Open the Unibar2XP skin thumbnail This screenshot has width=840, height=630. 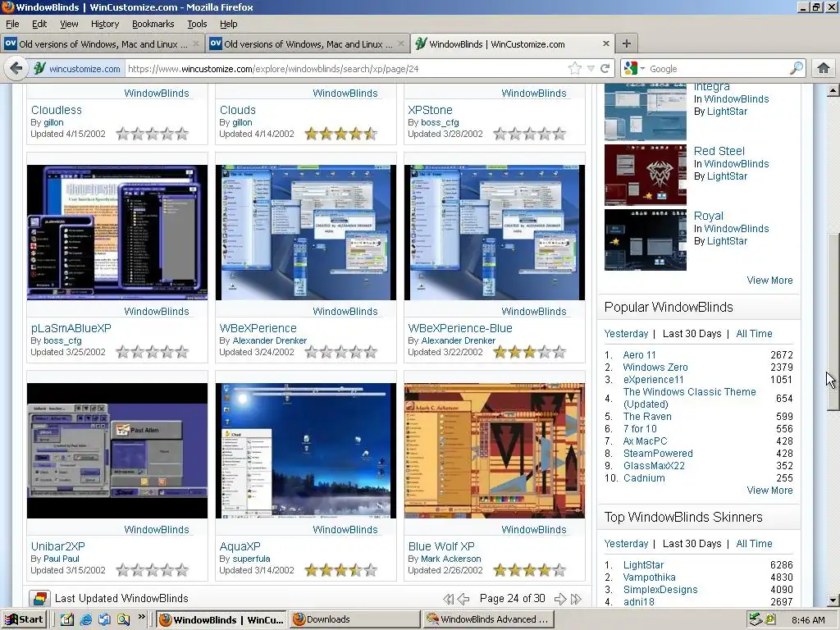117,450
